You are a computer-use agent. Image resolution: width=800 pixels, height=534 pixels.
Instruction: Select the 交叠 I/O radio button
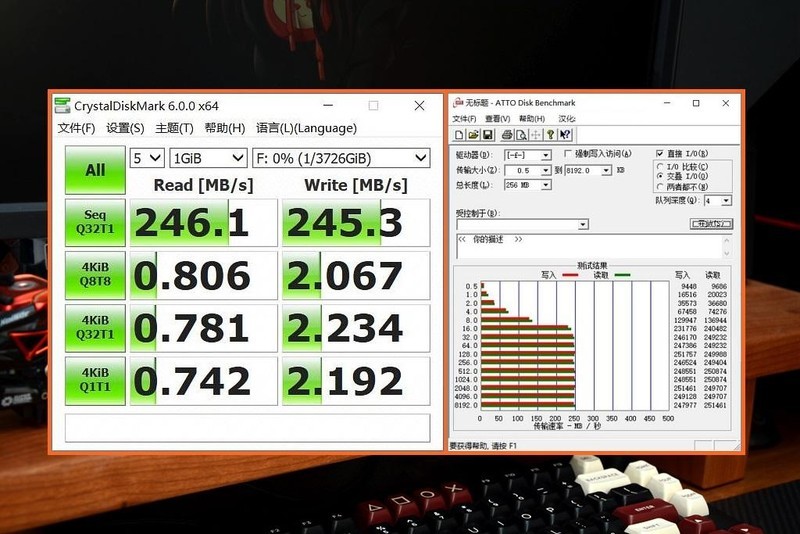[660, 176]
